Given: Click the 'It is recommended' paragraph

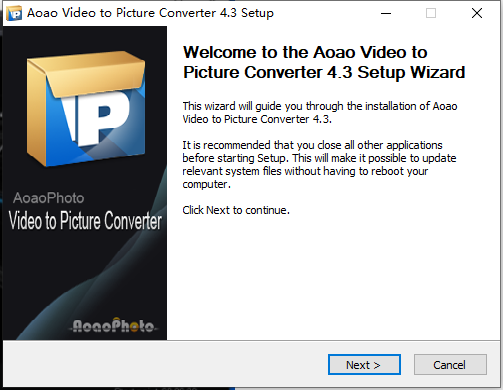Looking at the screenshot, I should [319, 164].
